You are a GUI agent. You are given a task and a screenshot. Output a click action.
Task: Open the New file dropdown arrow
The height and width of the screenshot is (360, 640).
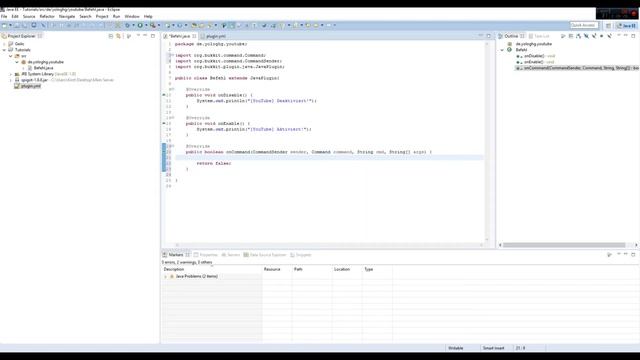pos(10,25)
